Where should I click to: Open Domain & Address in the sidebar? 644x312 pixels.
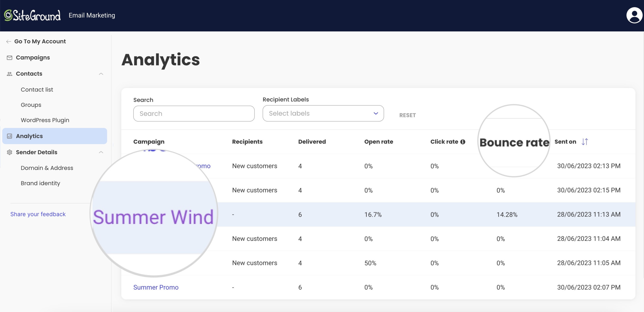point(47,168)
